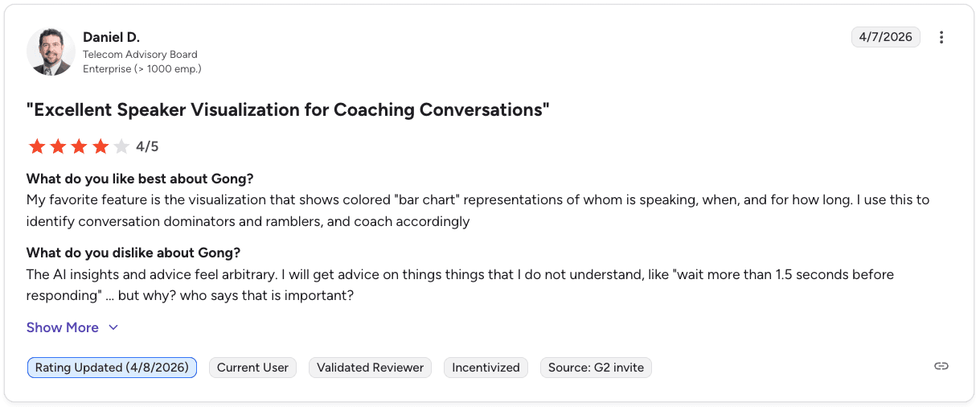The width and height of the screenshot is (980, 407).
Task: Click the Validated Reviewer tag
Action: click(x=370, y=368)
